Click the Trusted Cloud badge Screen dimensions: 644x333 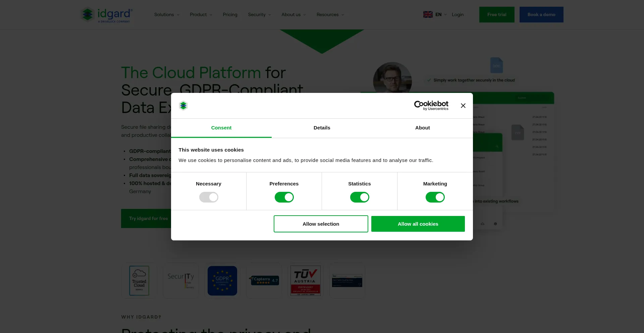[139, 281]
